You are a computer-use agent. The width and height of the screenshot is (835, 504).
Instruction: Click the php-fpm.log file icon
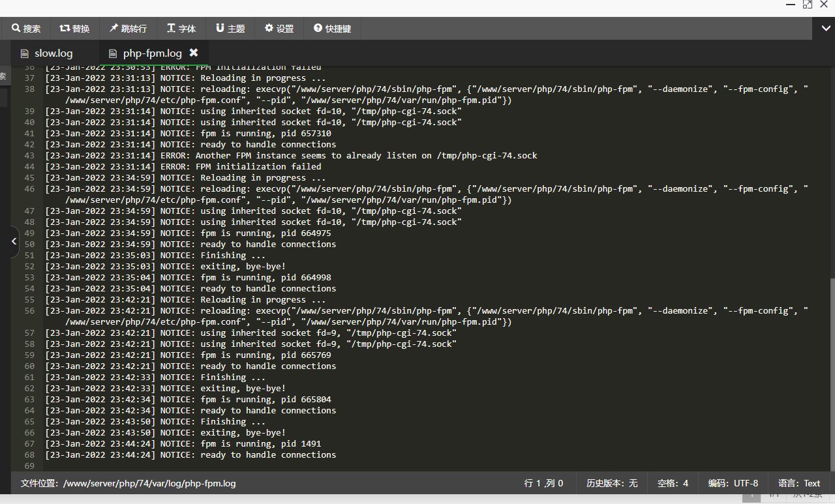[113, 53]
